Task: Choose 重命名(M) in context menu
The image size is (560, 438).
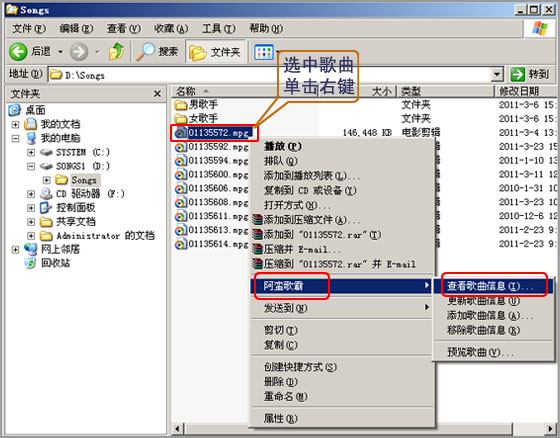Action: click(x=342, y=396)
